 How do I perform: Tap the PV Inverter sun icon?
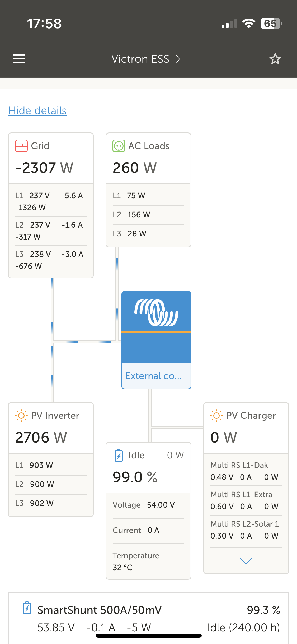click(21, 416)
